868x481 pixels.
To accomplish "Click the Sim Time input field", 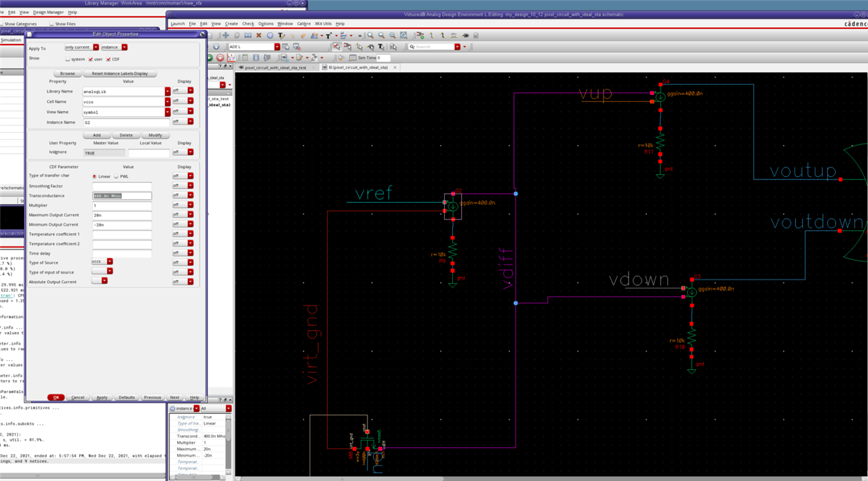I will pos(384,58).
